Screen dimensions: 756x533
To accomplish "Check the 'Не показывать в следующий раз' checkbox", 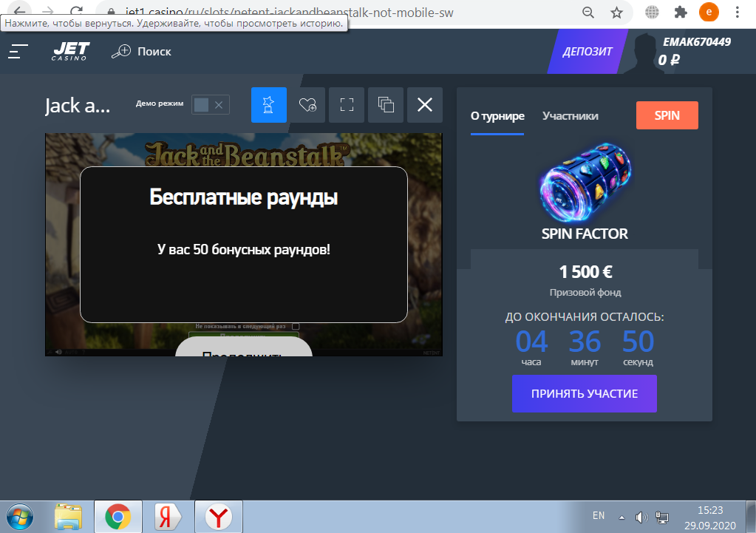I will point(296,326).
